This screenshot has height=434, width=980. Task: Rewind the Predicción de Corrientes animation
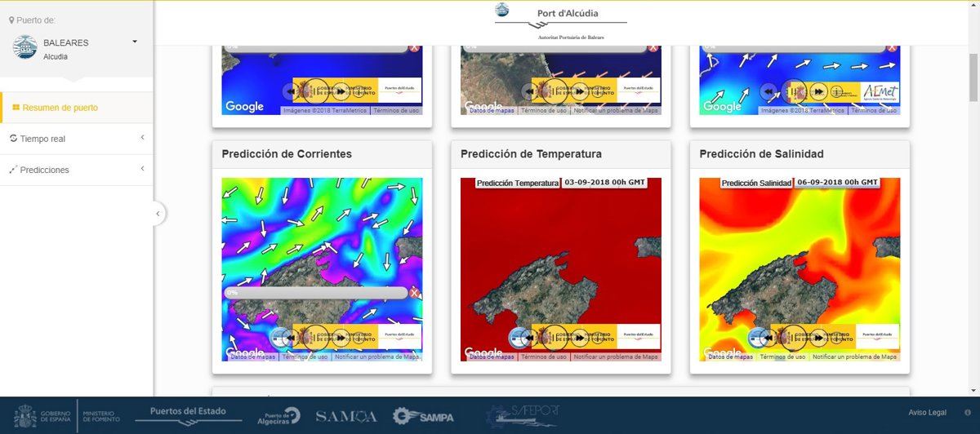pyautogui.click(x=292, y=337)
